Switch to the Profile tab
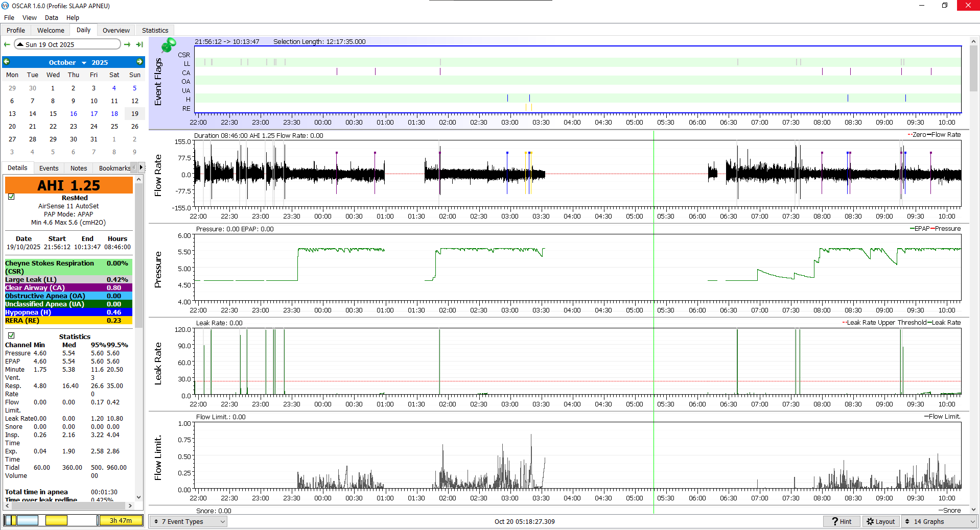Image resolution: width=980 pixels, height=530 pixels. click(x=16, y=30)
